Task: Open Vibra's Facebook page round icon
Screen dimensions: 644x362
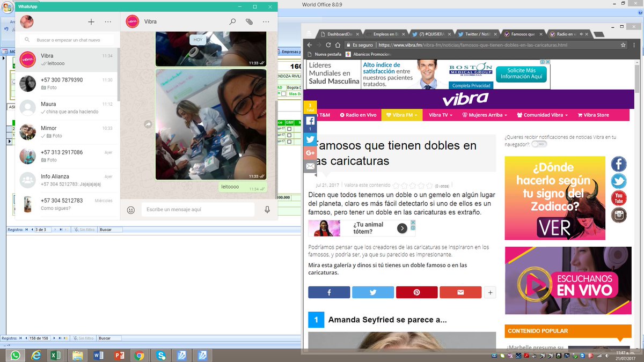Action: point(619,164)
